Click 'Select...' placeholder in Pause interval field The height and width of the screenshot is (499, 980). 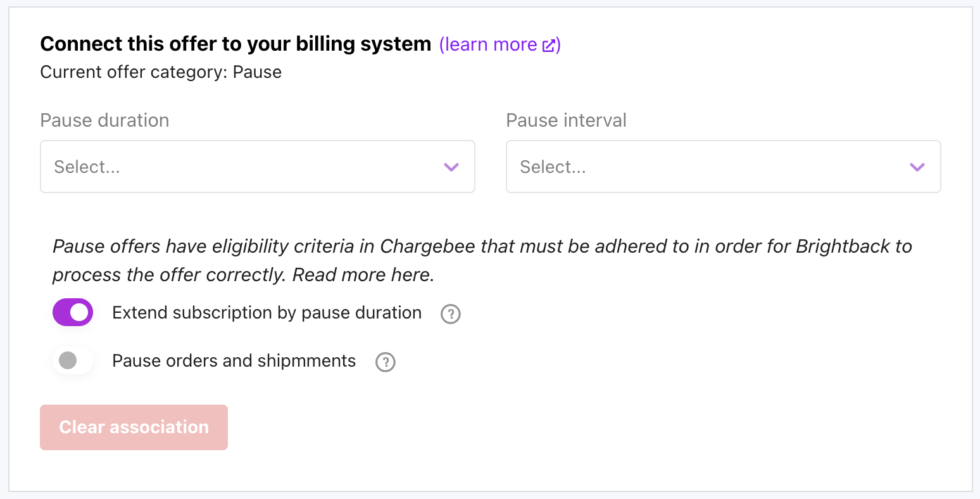click(553, 167)
